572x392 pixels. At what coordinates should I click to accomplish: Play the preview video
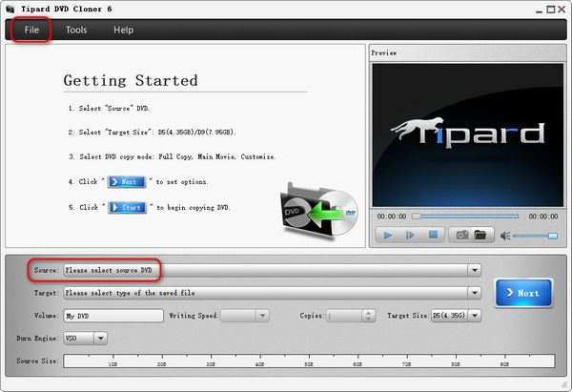(x=388, y=236)
